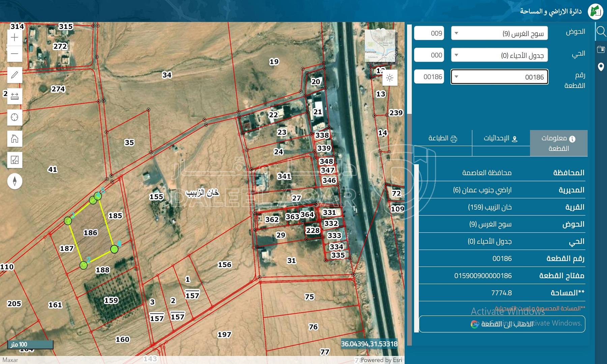The width and height of the screenshot is (607, 364).
Task: Return map to home extent
Action: (x=15, y=139)
